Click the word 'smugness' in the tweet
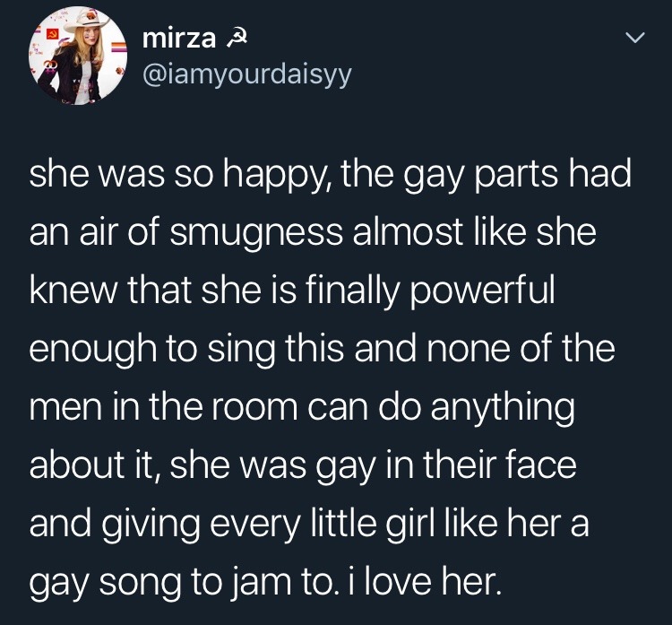Image resolution: width=672 pixels, height=625 pixels. [256, 232]
